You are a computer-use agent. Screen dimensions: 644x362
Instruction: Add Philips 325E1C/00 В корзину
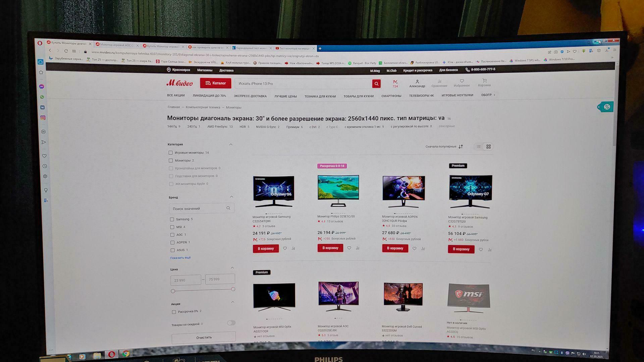click(330, 248)
